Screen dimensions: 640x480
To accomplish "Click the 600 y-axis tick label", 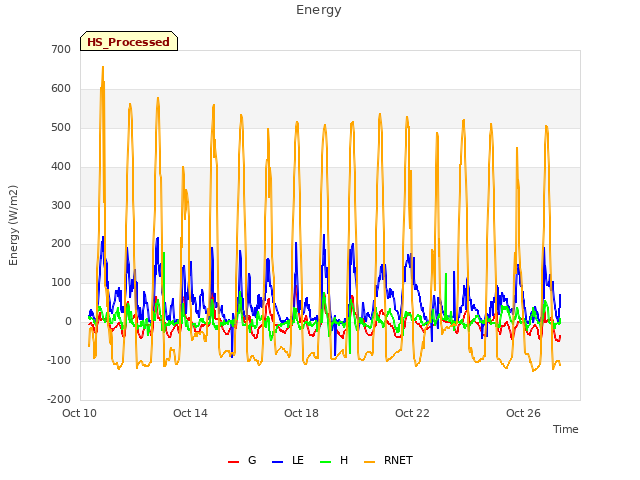I will (61, 89).
